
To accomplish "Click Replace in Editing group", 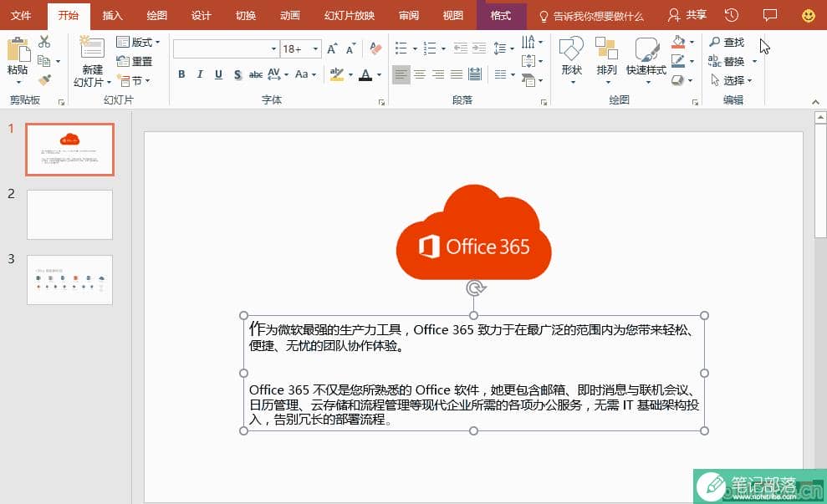I will [727, 61].
